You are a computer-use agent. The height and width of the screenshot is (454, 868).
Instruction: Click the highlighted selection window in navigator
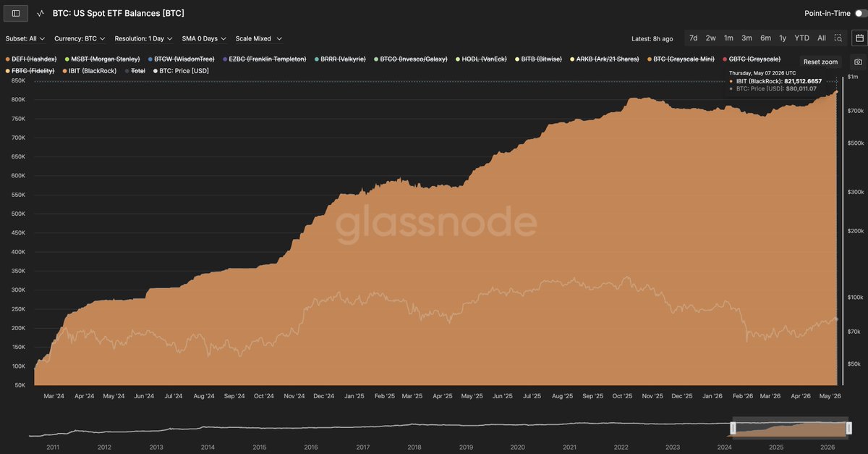pos(789,429)
